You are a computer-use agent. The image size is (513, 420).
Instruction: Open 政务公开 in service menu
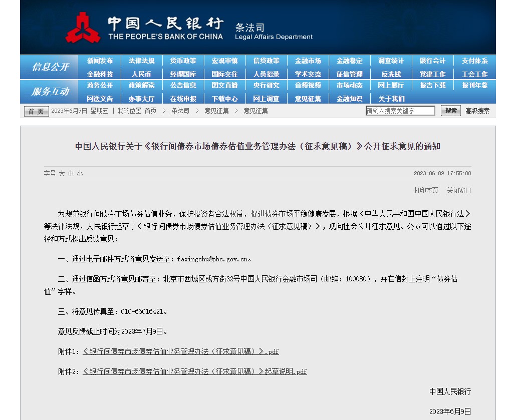pos(100,85)
